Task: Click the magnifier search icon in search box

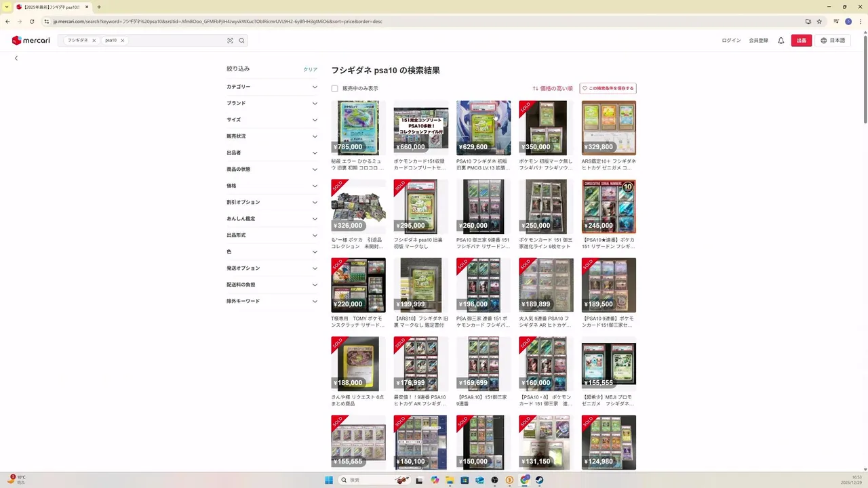Action: [241, 41]
